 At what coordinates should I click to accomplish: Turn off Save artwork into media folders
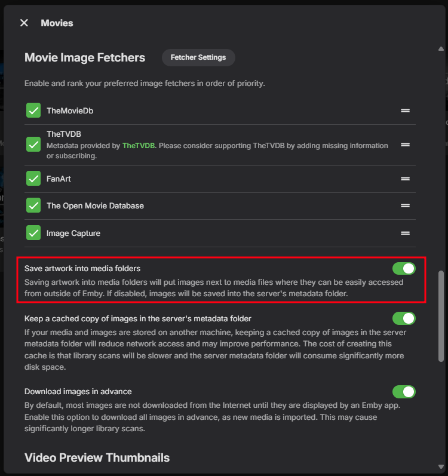404,269
